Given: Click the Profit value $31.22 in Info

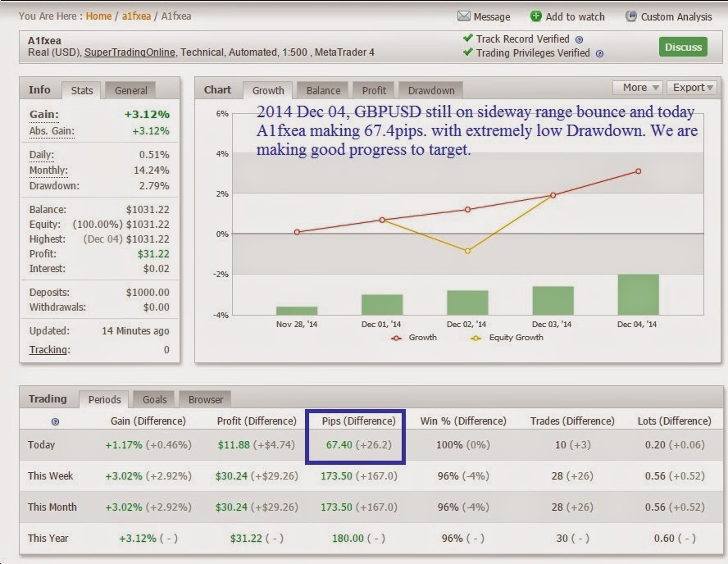Looking at the screenshot, I should tap(153, 254).
